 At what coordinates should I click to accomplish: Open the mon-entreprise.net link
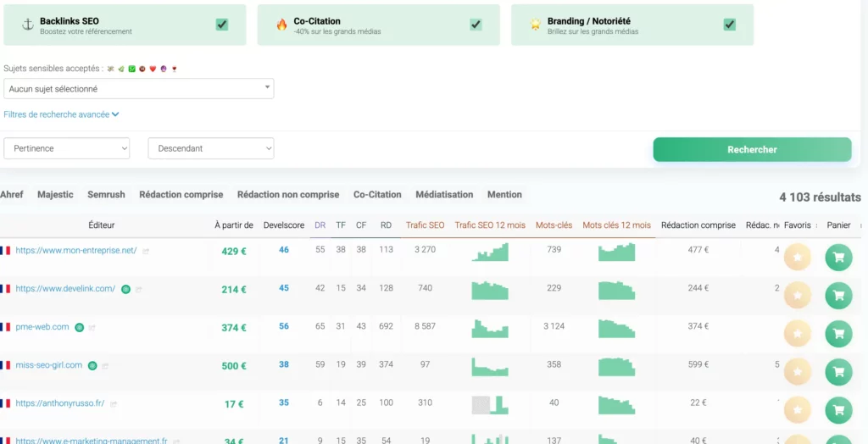coord(75,250)
